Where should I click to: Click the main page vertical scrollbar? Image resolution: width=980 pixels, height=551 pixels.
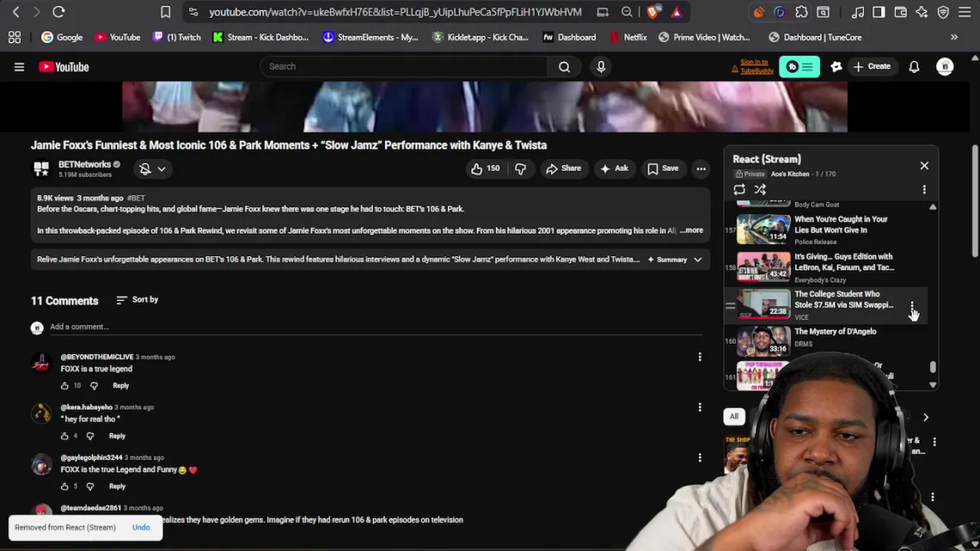coord(975,201)
